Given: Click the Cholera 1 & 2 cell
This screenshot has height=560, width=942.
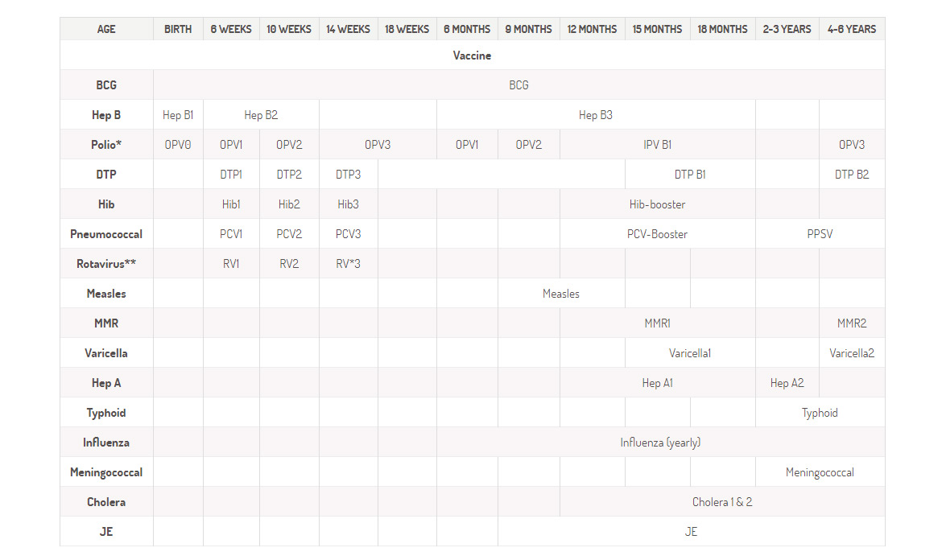Looking at the screenshot, I should (x=722, y=502).
